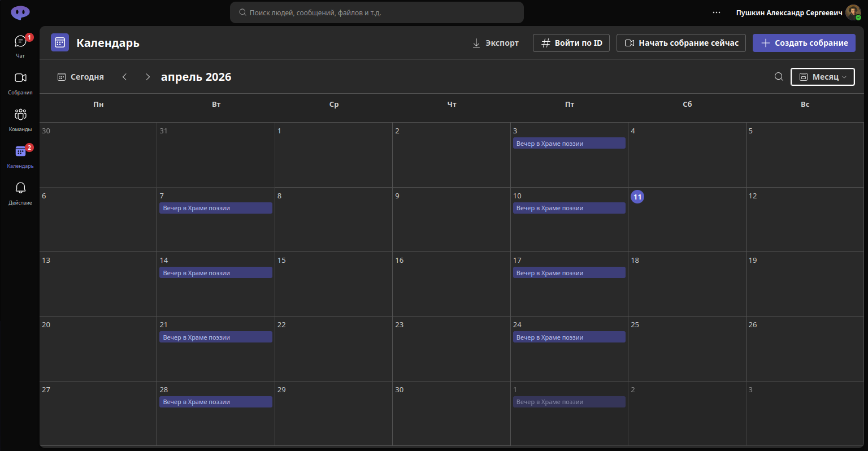Screen dimensions: 868x451
Task: Click Войти по ID button
Action: [571, 43]
